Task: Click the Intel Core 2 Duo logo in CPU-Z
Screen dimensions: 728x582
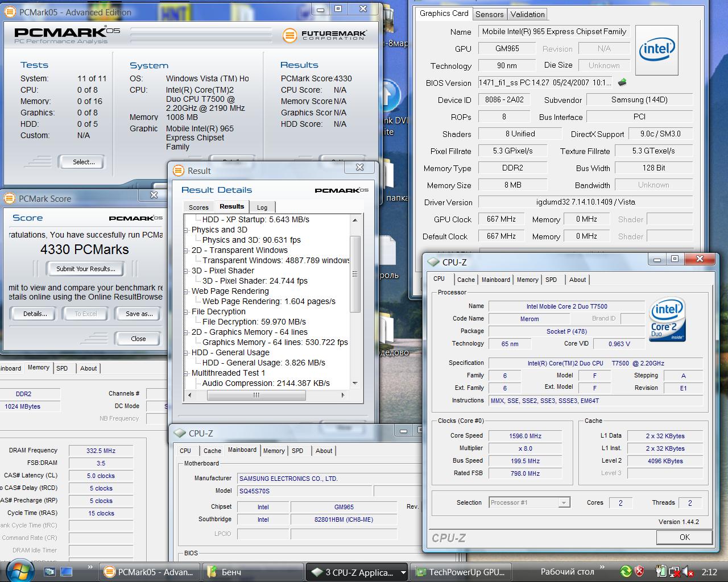Action: pyautogui.click(x=668, y=319)
